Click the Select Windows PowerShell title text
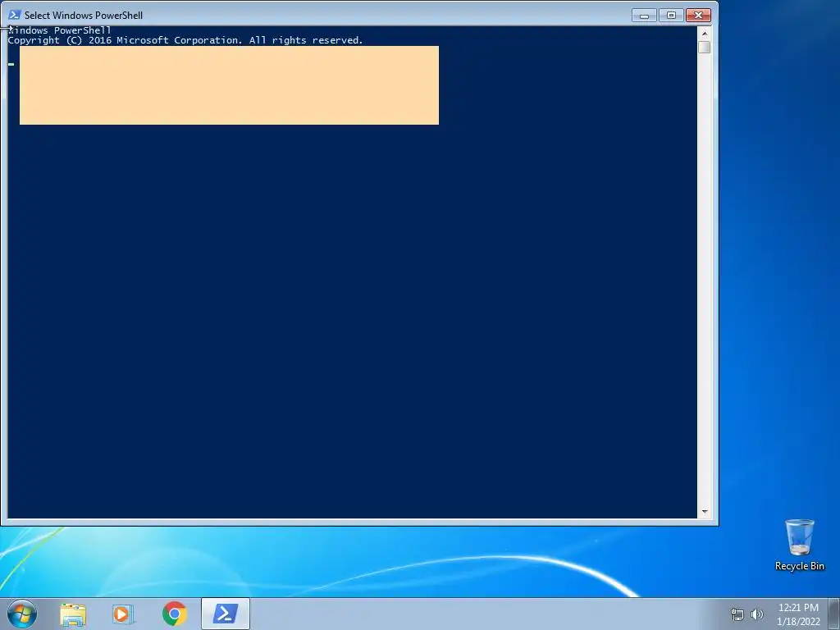840x630 pixels. coord(84,16)
